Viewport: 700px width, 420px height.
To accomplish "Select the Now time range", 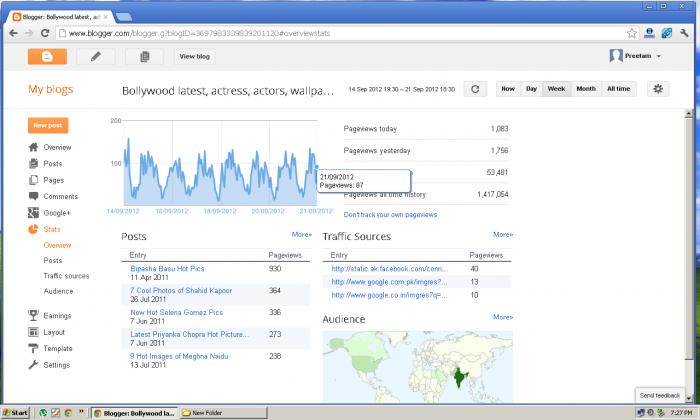I will coord(508,89).
